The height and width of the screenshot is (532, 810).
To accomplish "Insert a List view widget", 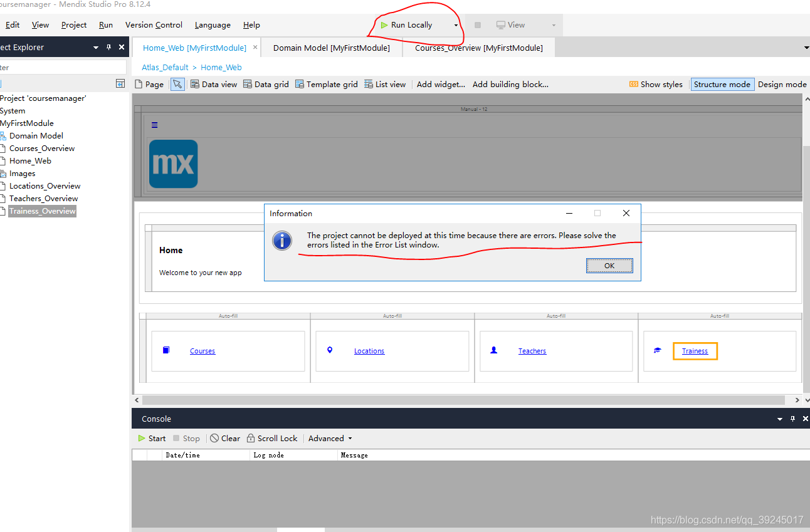I will click(x=384, y=85).
